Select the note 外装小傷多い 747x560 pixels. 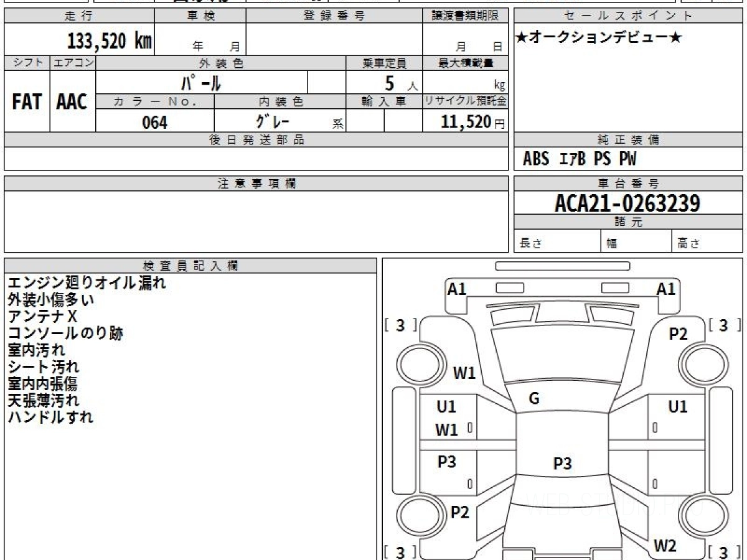pos(51,300)
